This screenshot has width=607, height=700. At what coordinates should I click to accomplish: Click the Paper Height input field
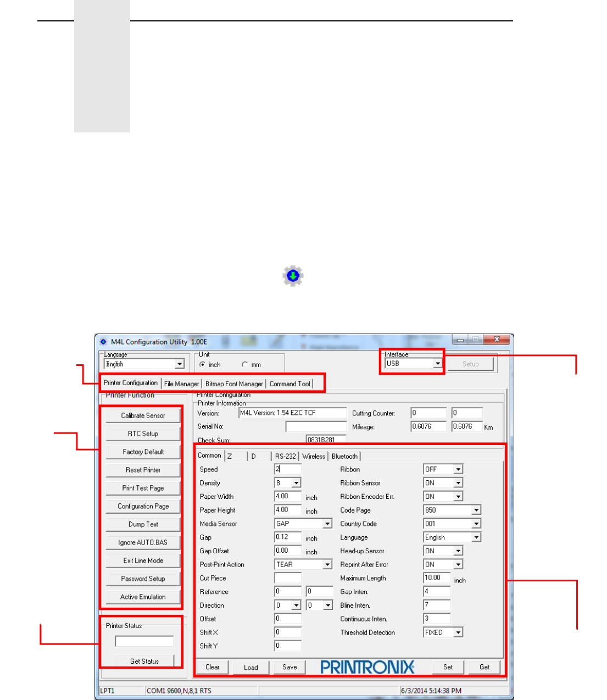(x=288, y=510)
